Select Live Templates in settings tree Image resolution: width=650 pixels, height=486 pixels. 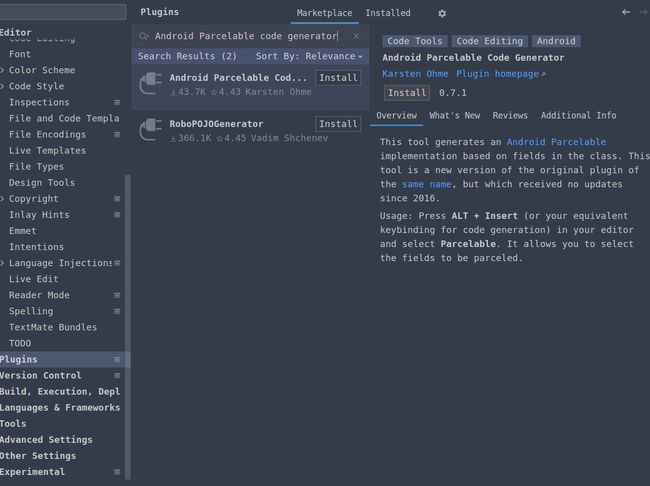pos(47,151)
